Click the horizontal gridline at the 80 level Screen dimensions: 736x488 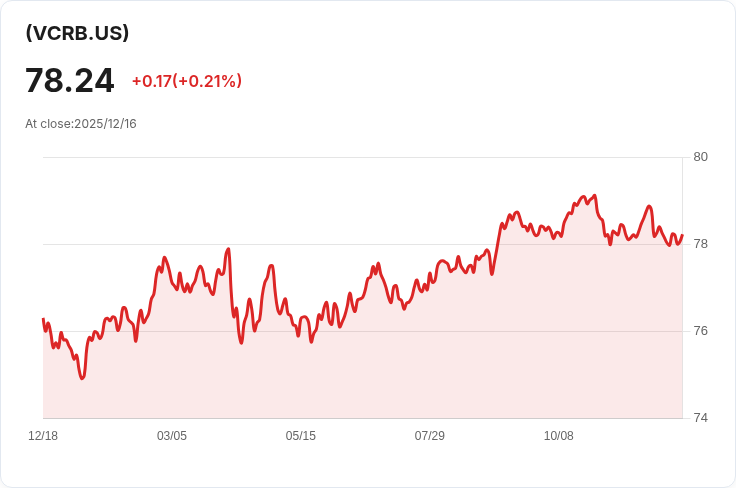[360, 157]
